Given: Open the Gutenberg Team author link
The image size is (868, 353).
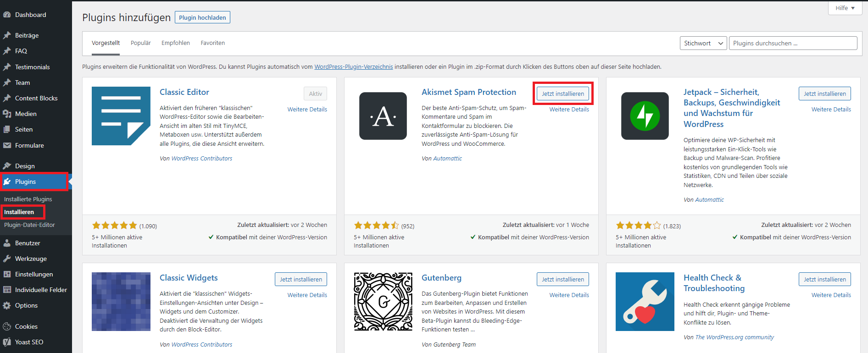Looking at the screenshot, I should [x=455, y=344].
